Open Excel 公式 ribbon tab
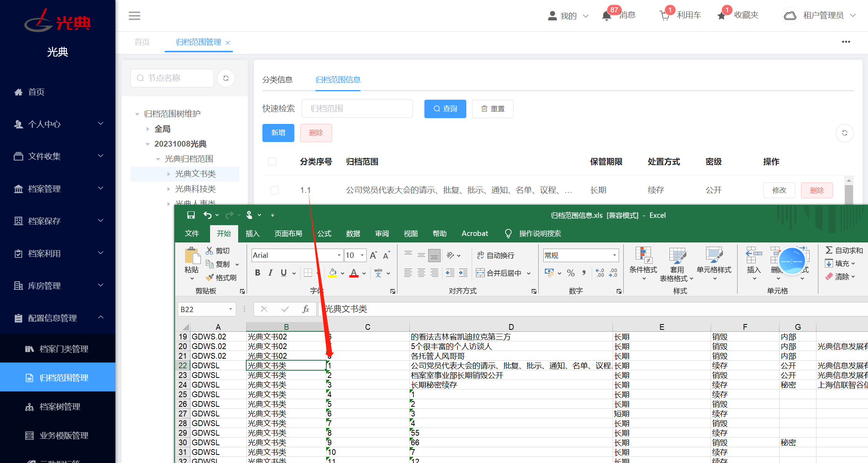Viewport: 868px width, 463px height. click(x=324, y=234)
